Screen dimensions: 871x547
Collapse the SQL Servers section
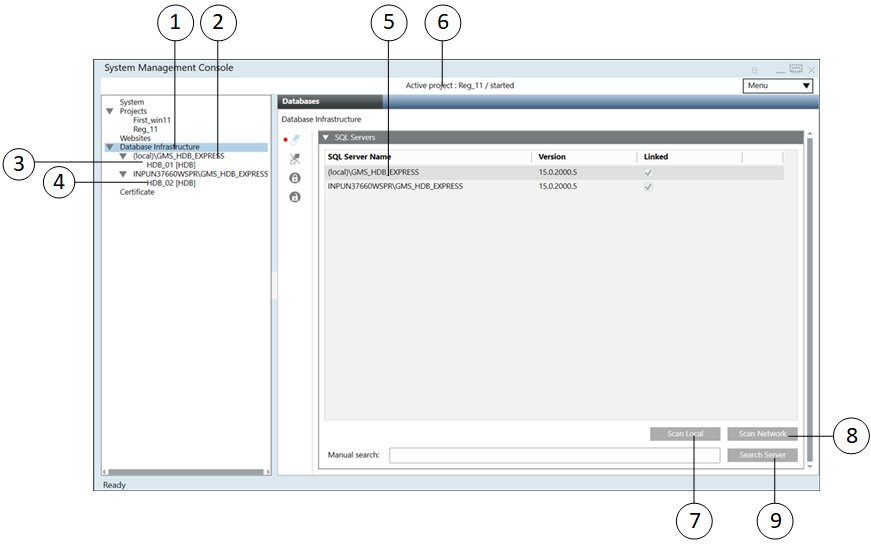point(326,137)
